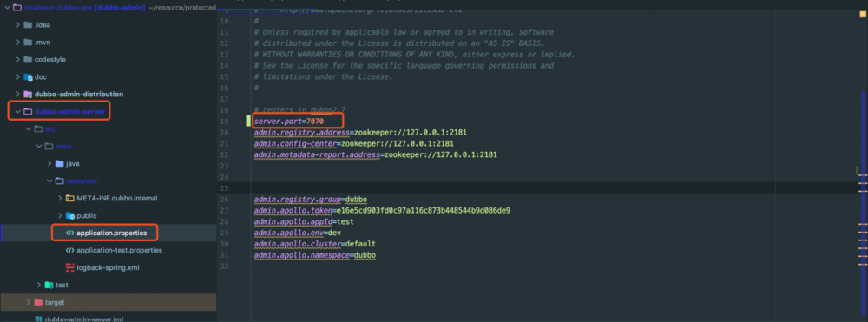Click the admin.apollo.namespace=dubbo line
868x322 pixels.
tap(314, 255)
